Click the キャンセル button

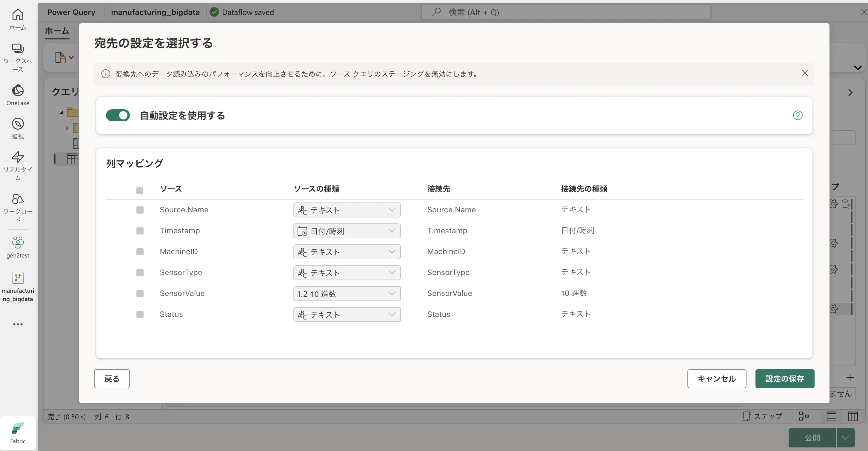tap(716, 378)
